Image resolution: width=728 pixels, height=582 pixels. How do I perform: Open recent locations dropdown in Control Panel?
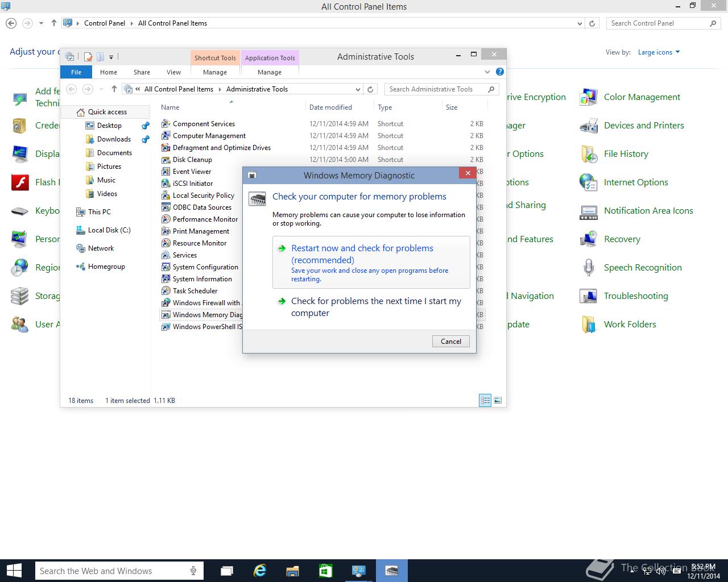coord(41,23)
